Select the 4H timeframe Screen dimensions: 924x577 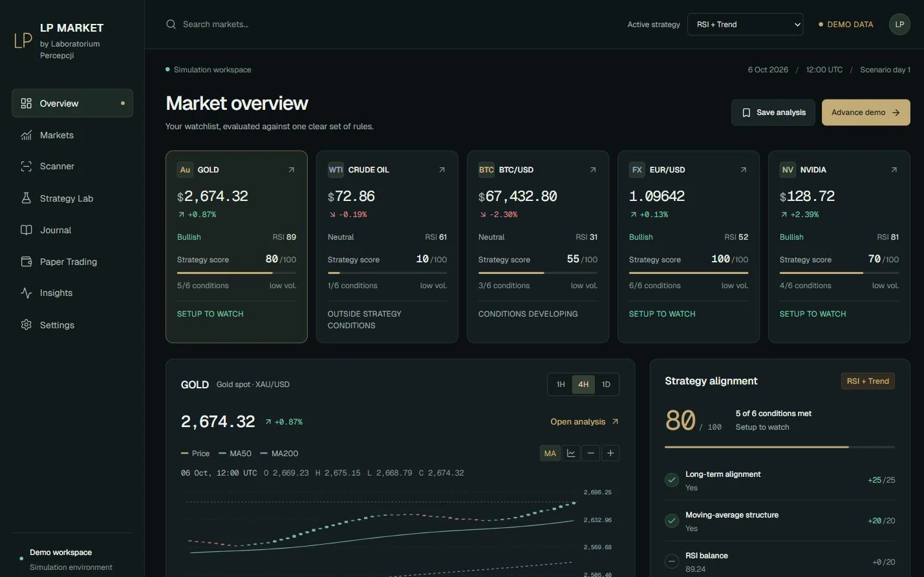pyautogui.click(x=583, y=384)
